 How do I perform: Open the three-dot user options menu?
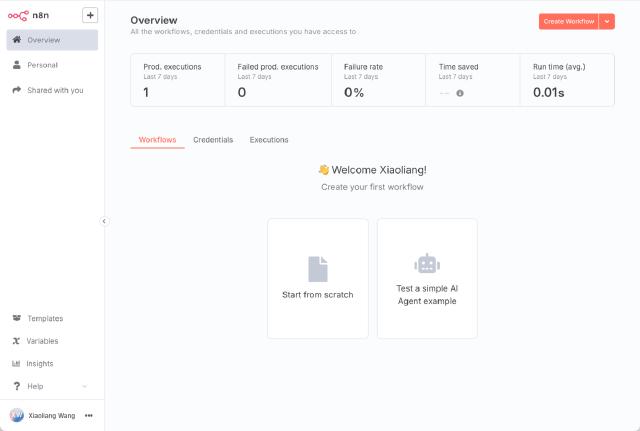pyautogui.click(x=89, y=415)
